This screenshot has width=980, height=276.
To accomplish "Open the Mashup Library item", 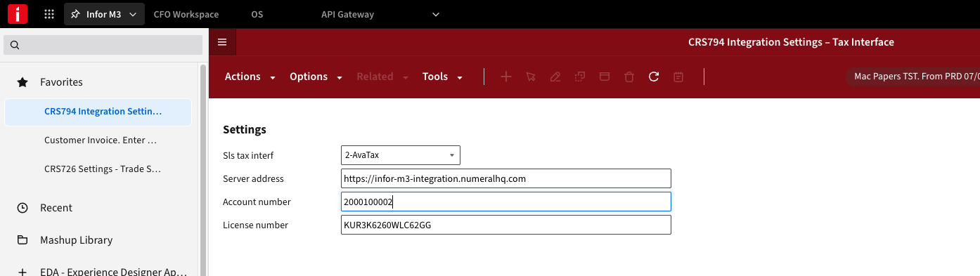I will point(76,240).
